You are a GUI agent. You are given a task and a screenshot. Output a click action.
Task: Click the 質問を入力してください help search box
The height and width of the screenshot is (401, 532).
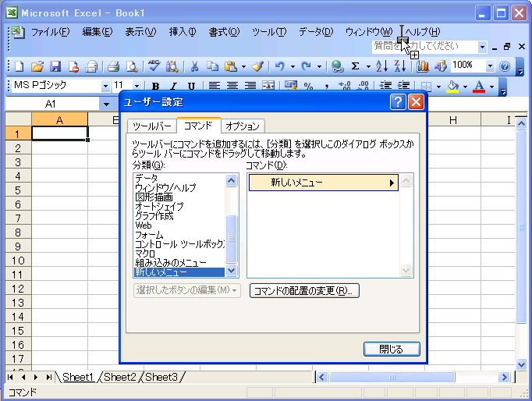pyautogui.click(x=425, y=47)
